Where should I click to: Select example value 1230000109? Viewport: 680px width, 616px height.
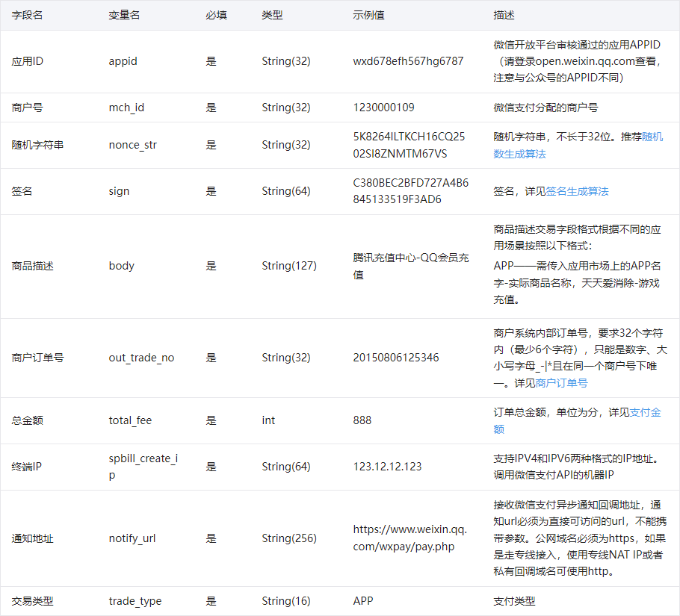(384, 108)
